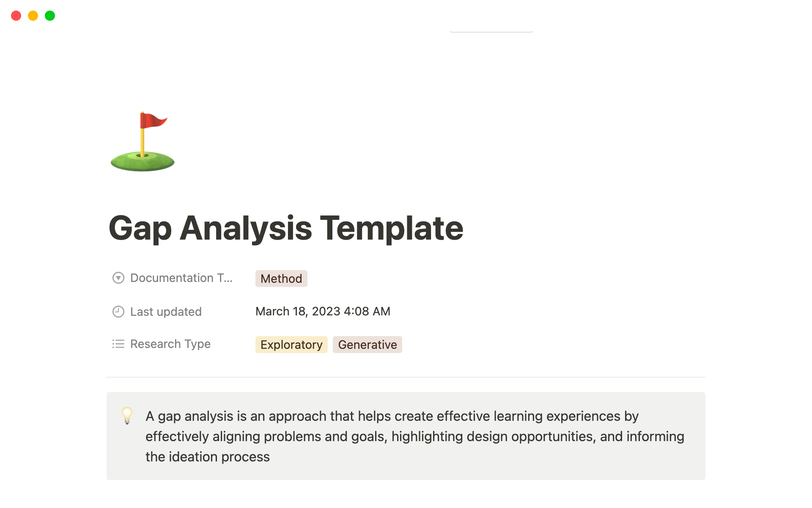Screen dimensions: 812x508
Task: Click the Gap Analysis Template title
Action: point(286,228)
